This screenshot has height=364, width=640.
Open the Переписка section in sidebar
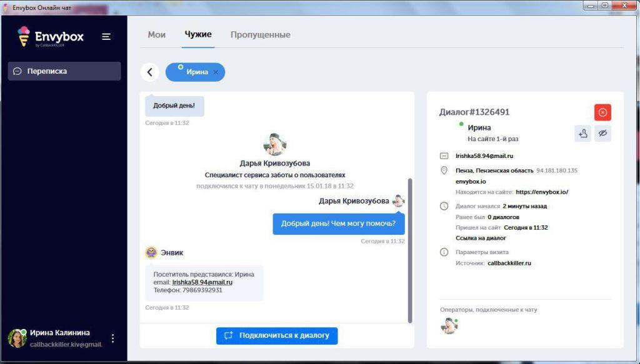64,71
